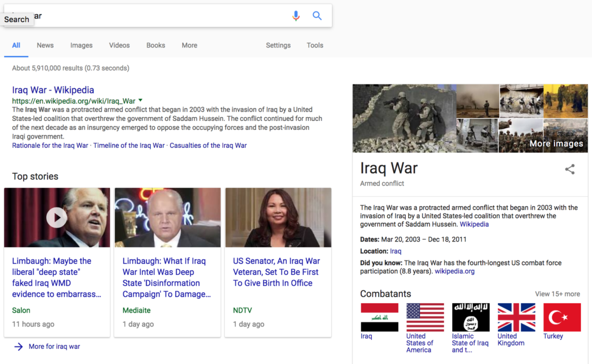Click View 15+ more combatants
This screenshot has height=364, width=592.
click(557, 294)
